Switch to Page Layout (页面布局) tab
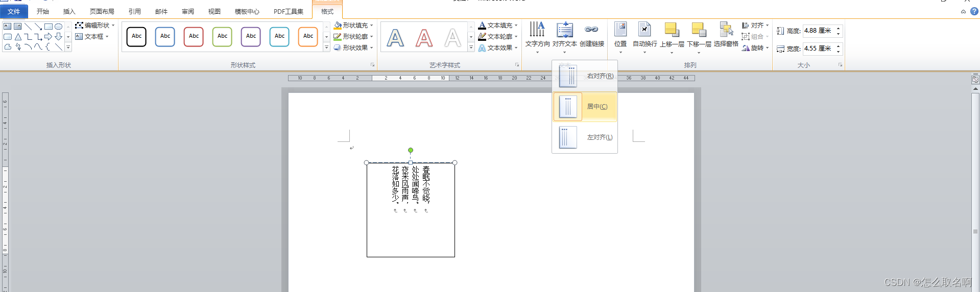Viewport: 980px width, 292px height. [102, 11]
